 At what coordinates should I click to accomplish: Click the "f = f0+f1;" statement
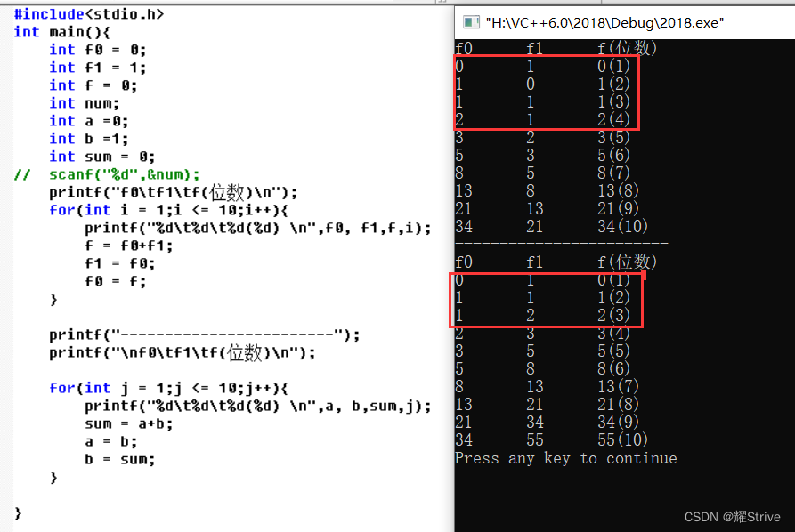[129, 246]
